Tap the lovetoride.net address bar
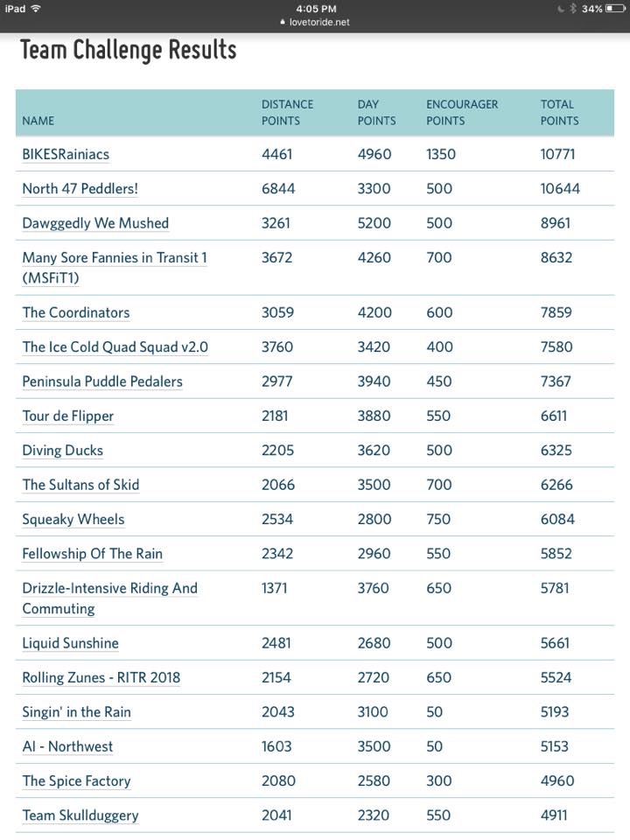 (x=315, y=22)
